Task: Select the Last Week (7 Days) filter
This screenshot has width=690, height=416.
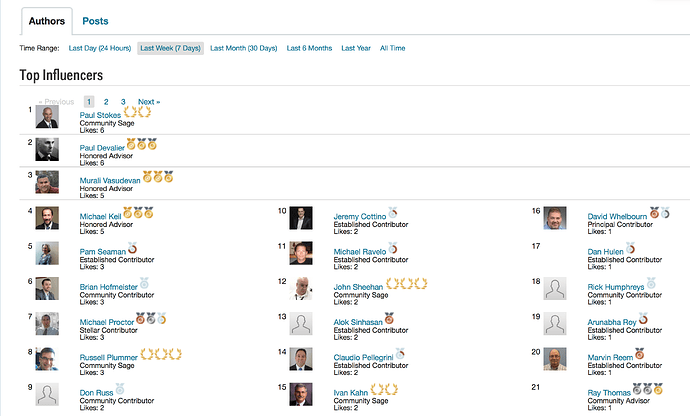Action: point(171,48)
